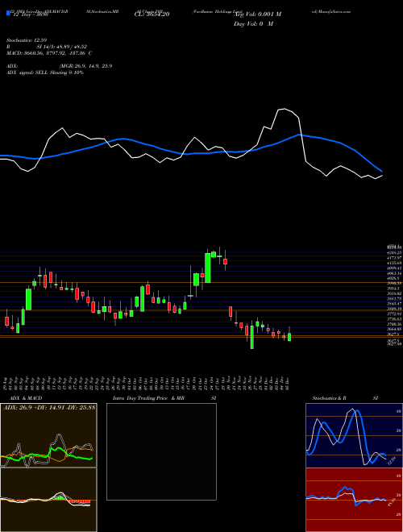Click the long green candle at the lowest price
The image size is (403, 532).
click(251, 337)
